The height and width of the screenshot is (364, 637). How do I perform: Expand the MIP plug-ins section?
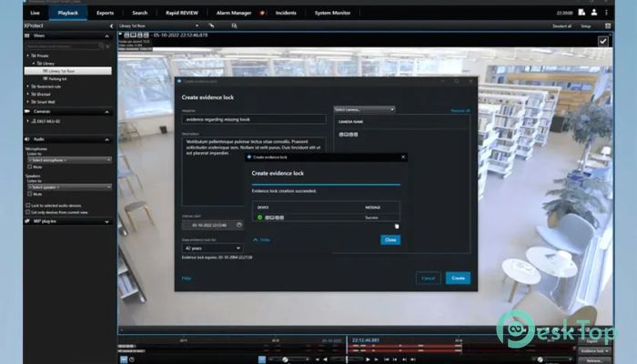tap(106, 222)
